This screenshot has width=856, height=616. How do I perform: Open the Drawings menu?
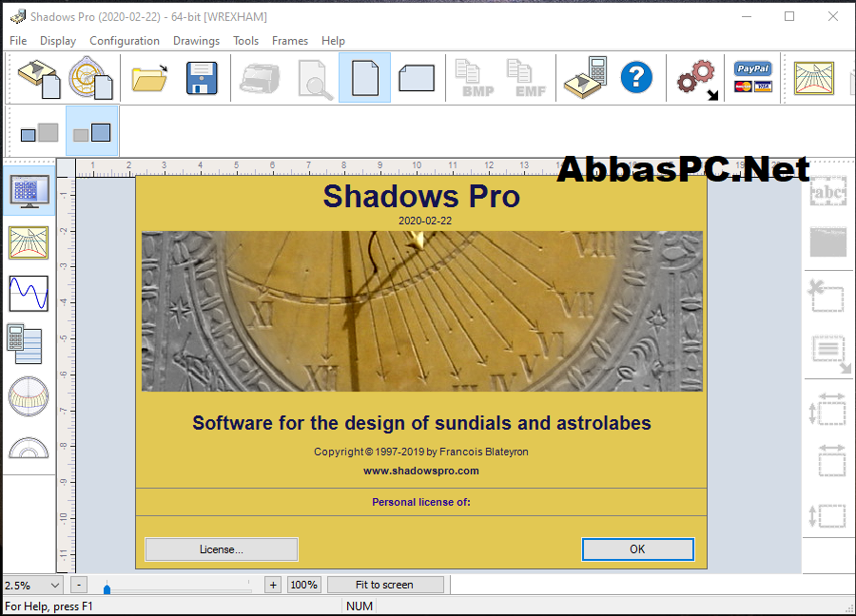196,41
